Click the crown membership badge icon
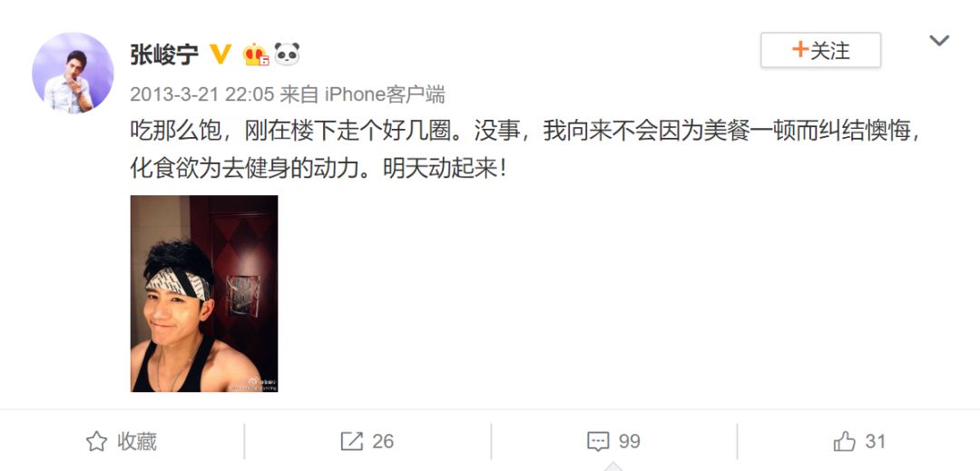 (x=256, y=54)
